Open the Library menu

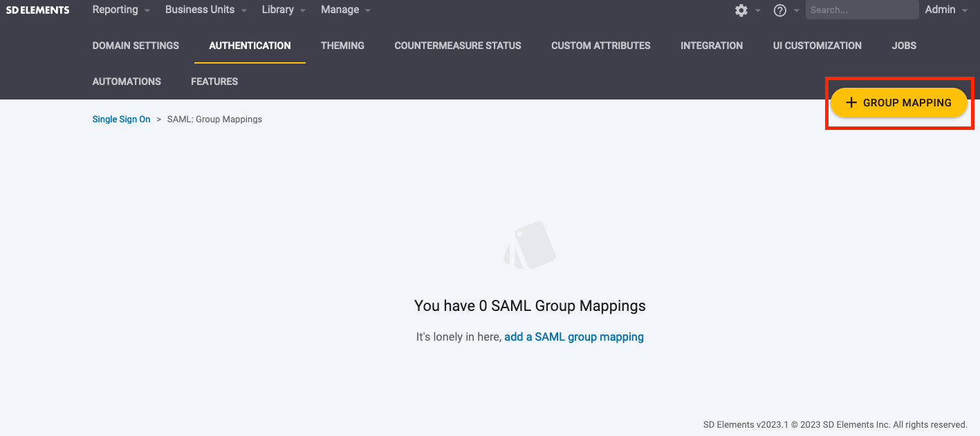(278, 10)
